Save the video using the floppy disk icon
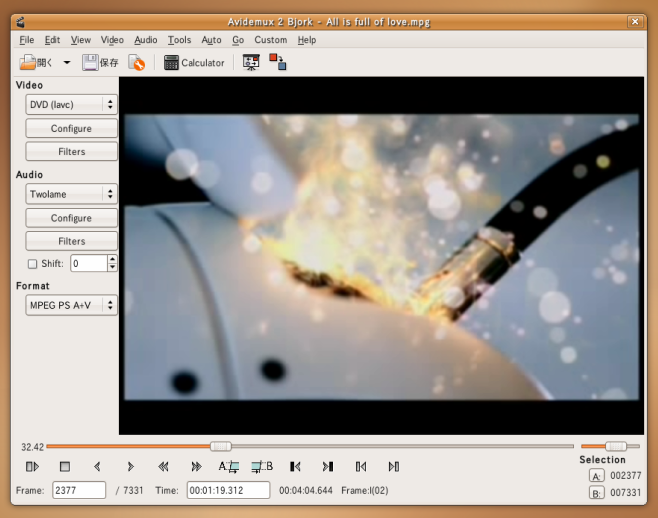This screenshot has width=658, height=518. pos(100,63)
